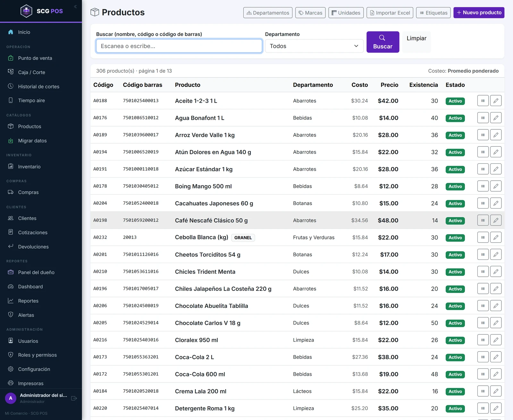
Task: Click Activo badge for Coca-Cola 600 ml
Action: click(455, 374)
